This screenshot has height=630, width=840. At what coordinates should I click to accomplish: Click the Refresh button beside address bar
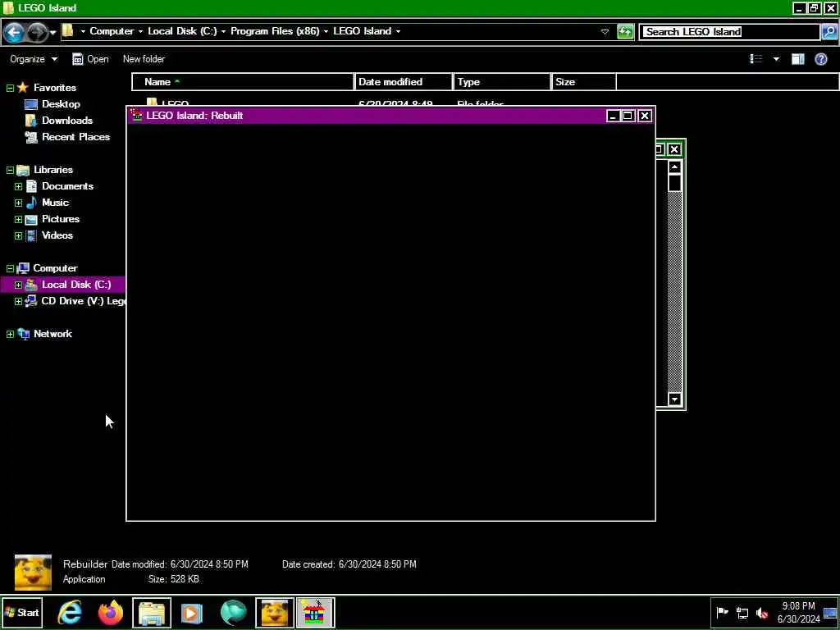[625, 32]
